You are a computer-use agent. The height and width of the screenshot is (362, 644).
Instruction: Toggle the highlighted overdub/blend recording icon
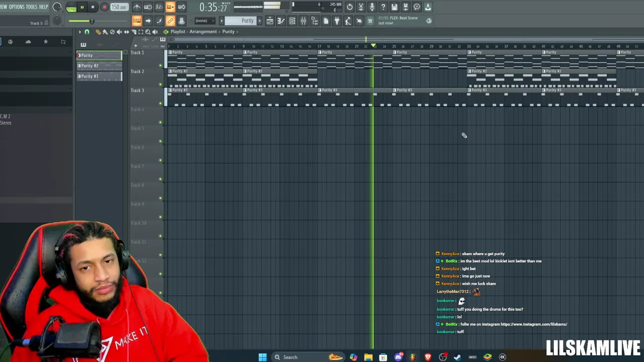pyautogui.click(x=170, y=7)
